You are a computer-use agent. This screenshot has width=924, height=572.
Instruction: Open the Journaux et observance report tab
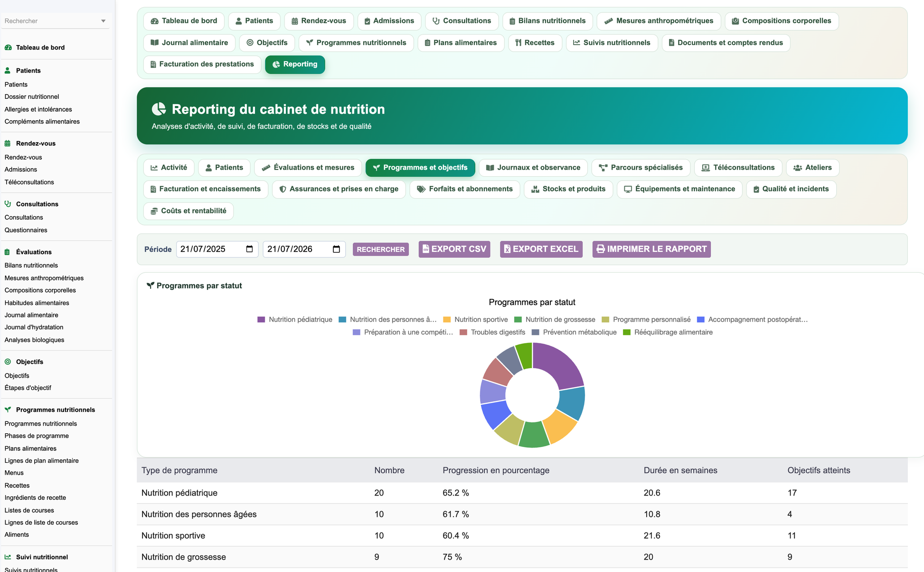pos(533,168)
